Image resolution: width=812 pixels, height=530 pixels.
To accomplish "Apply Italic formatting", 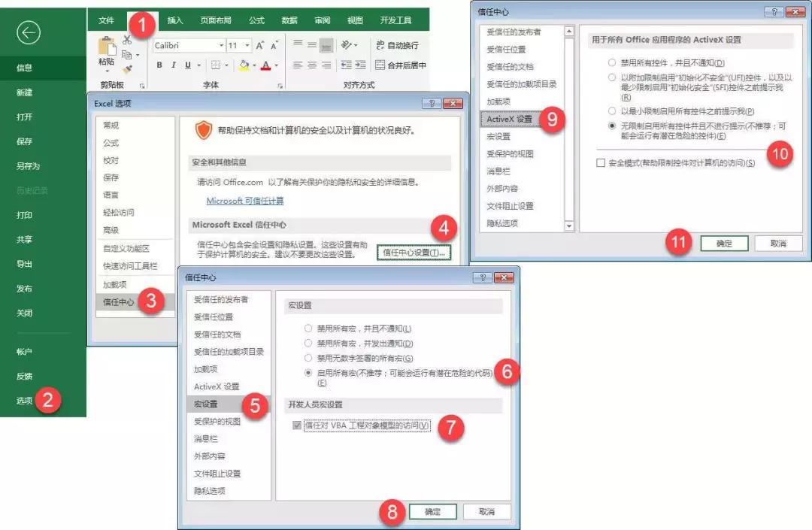I will (173, 65).
